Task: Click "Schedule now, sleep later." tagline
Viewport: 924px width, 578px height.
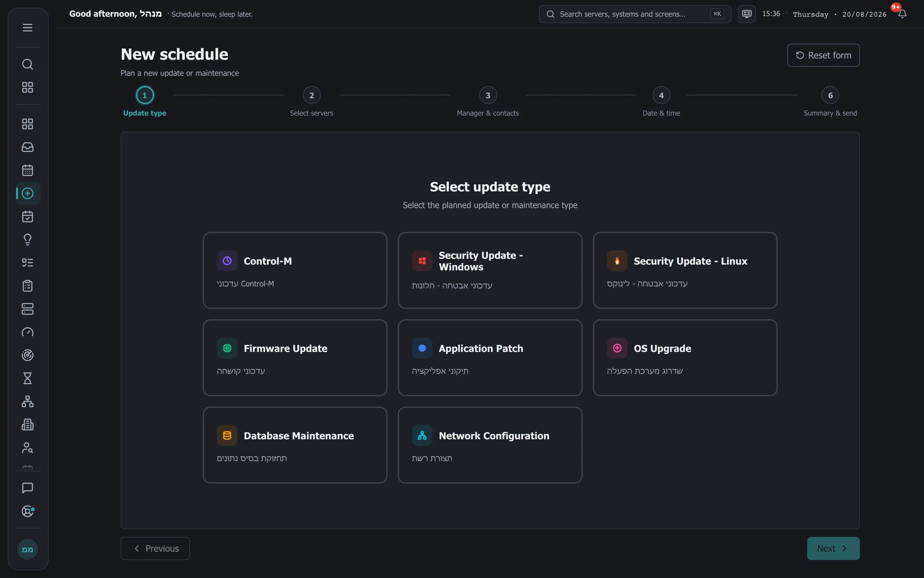Action: [212, 14]
